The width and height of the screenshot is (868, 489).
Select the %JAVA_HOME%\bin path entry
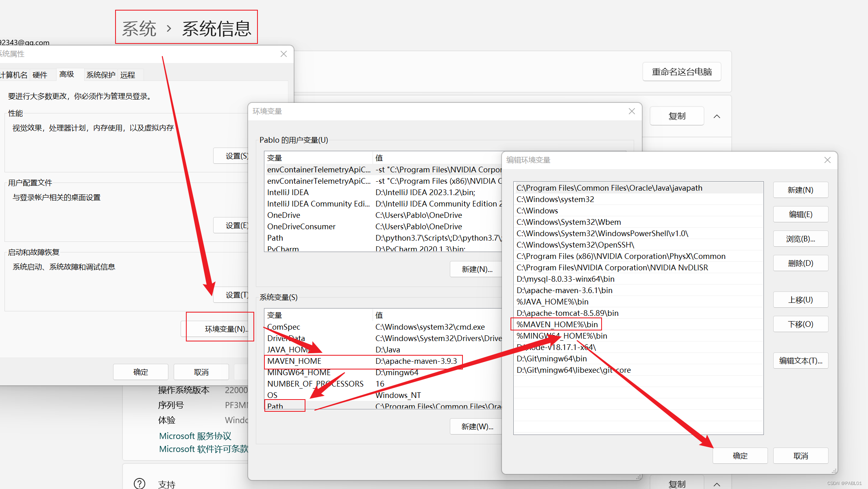tap(638, 302)
